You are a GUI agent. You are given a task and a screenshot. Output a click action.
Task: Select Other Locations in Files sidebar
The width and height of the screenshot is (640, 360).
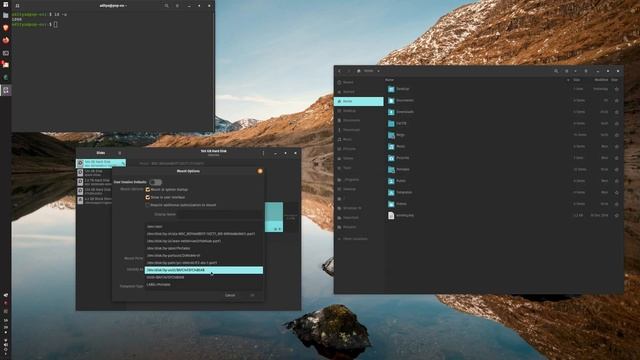358,239
